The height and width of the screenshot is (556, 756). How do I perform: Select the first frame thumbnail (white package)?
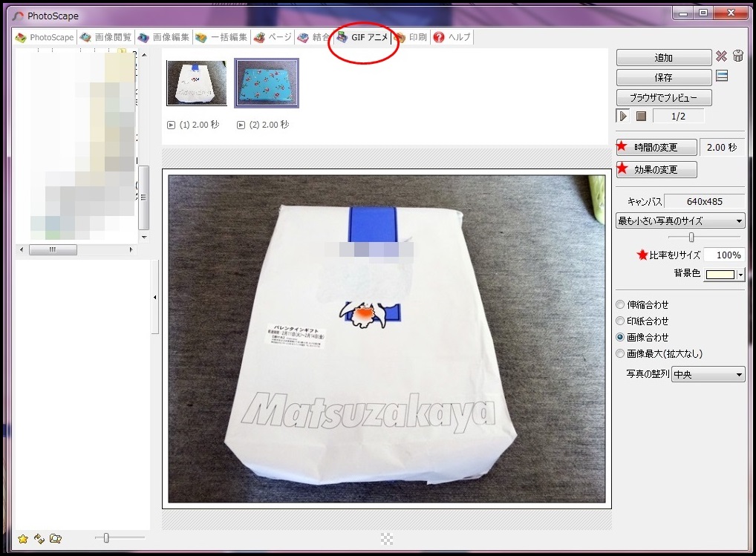tap(197, 83)
